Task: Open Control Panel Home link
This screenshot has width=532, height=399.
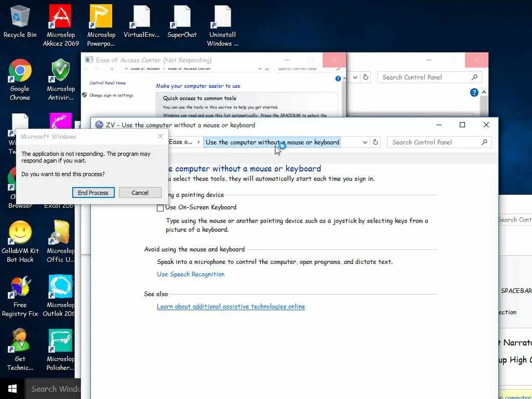Action: pos(108,83)
